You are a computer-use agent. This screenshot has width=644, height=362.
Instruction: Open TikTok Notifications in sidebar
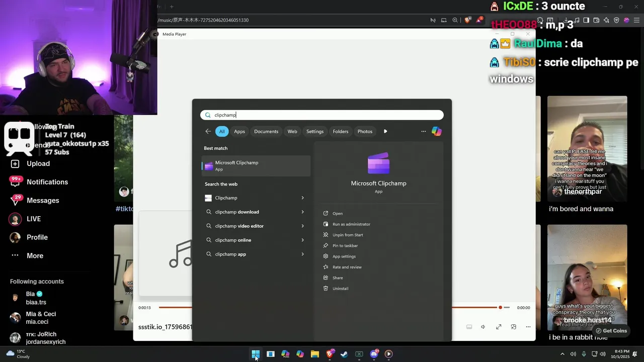(x=39, y=182)
